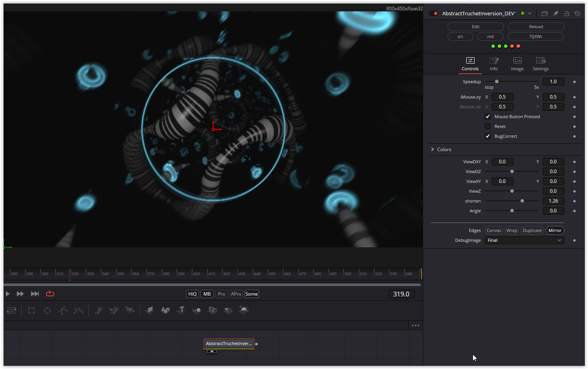The height and width of the screenshot is (369, 588).
Task: Lock the node with the padlock icon
Action: [x=566, y=13]
